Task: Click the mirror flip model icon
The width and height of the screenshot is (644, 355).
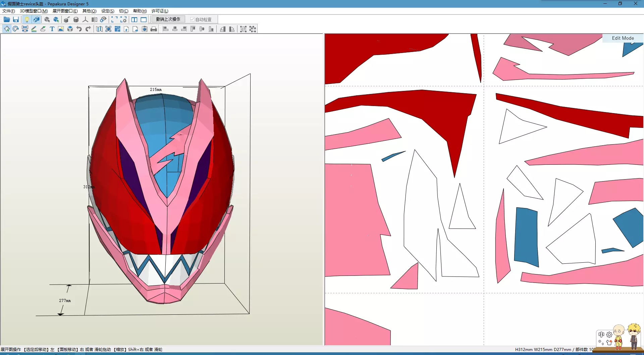Action: 94,19
